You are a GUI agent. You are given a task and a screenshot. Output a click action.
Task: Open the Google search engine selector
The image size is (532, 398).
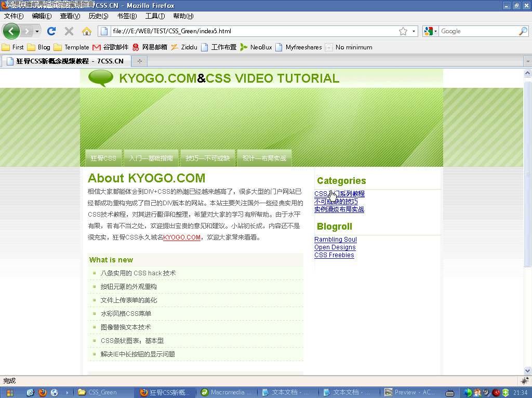click(431, 31)
